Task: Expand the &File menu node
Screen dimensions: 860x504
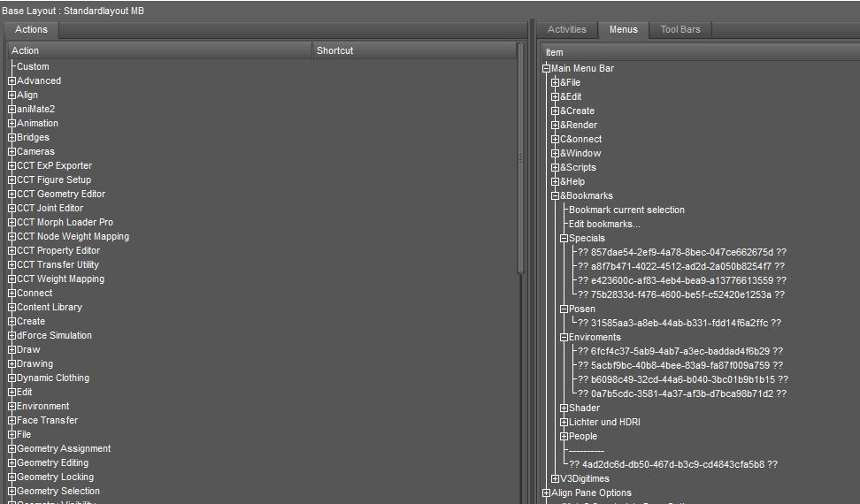Action: [555, 83]
